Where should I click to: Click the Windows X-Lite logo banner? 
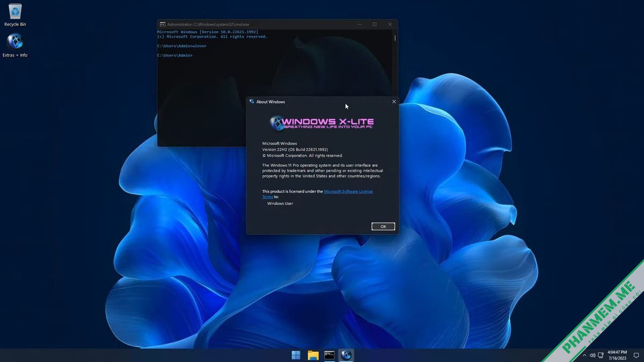322,123
